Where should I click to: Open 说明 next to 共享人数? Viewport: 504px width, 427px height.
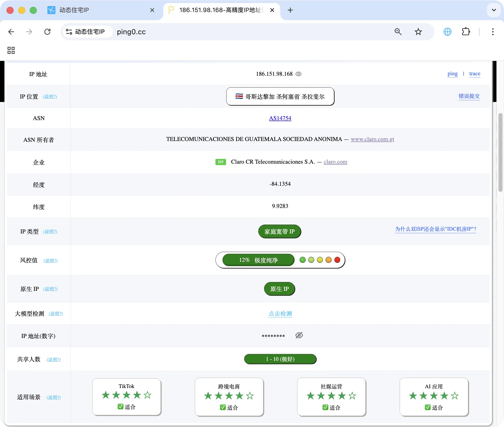pyautogui.click(x=53, y=360)
